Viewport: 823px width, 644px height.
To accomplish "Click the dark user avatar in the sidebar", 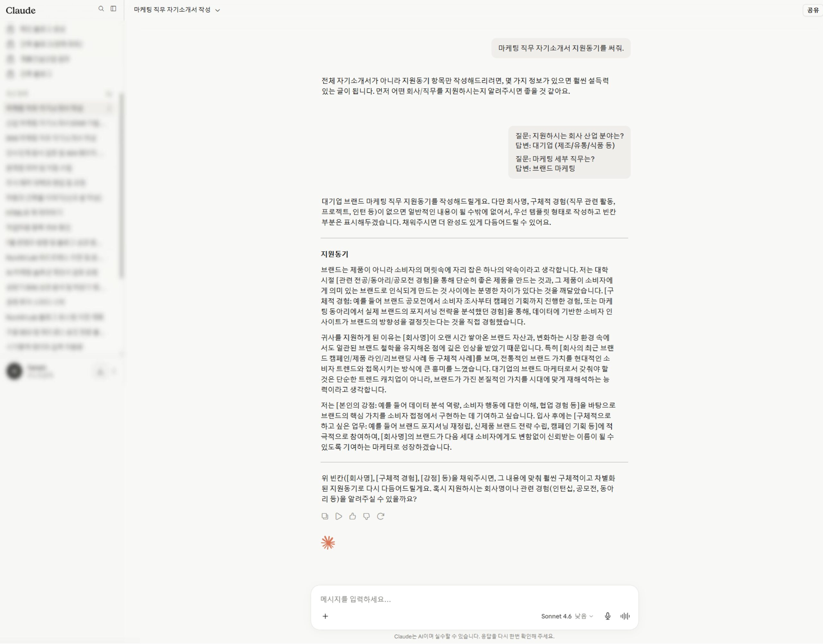I will (x=14, y=371).
